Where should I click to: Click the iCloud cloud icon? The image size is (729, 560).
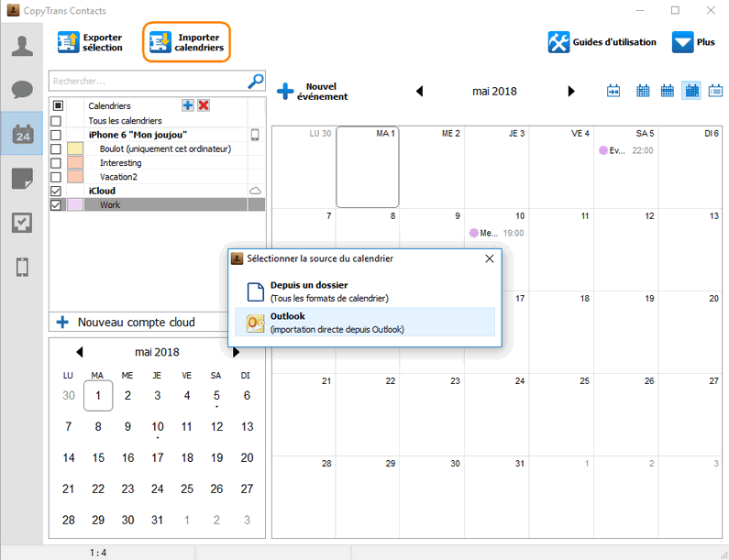click(x=255, y=191)
